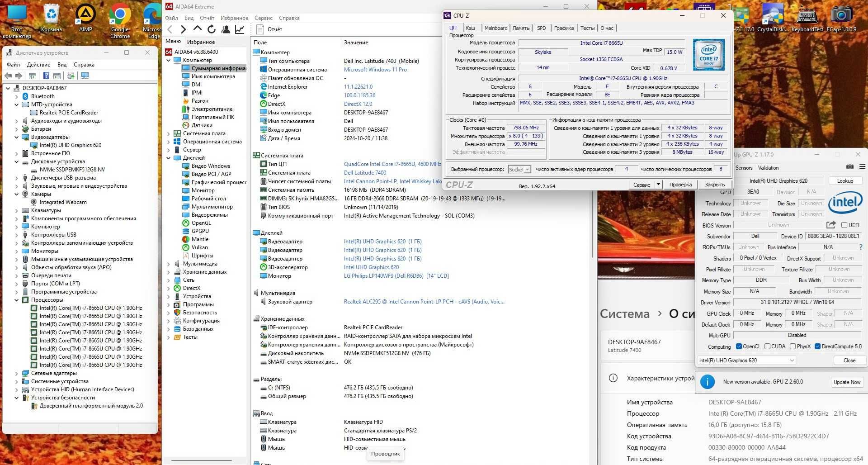Open the Sensors tab in GPU-Z

tap(744, 167)
